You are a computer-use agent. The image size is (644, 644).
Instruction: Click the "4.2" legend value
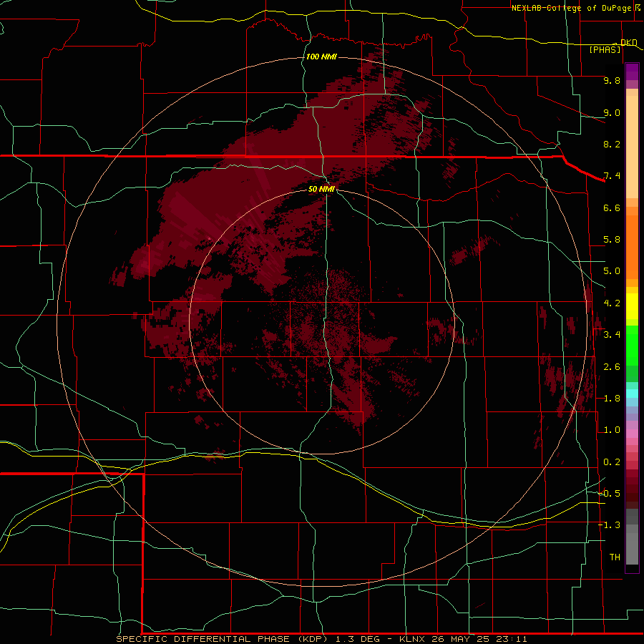[x=612, y=303]
